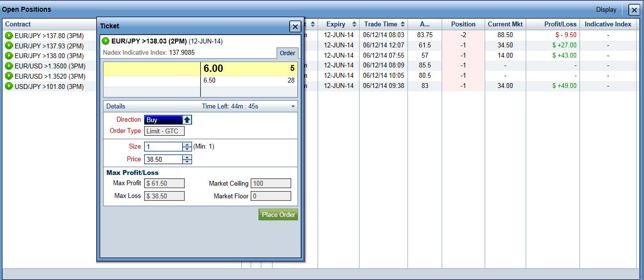Close the Ticket dialog
Image resolution: width=644 pixels, height=280 pixels.
tap(295, 26)
